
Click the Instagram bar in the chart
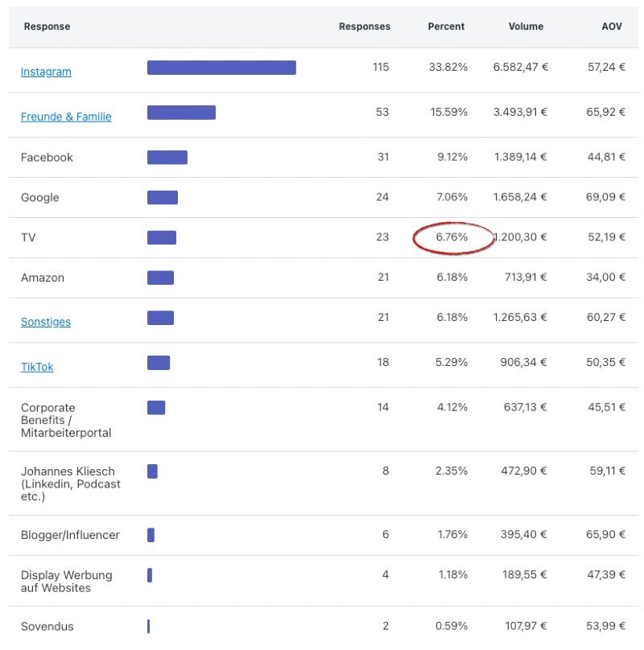(221, 68)
